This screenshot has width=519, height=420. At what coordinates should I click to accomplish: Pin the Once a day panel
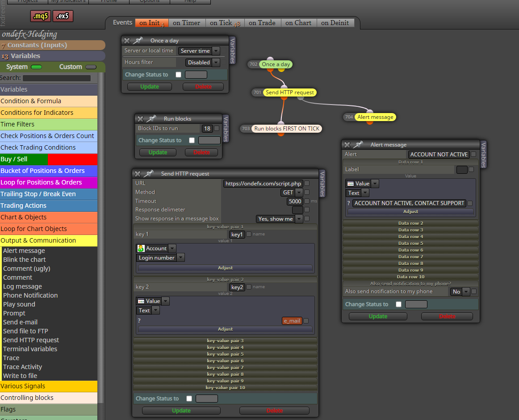point(138,40)
